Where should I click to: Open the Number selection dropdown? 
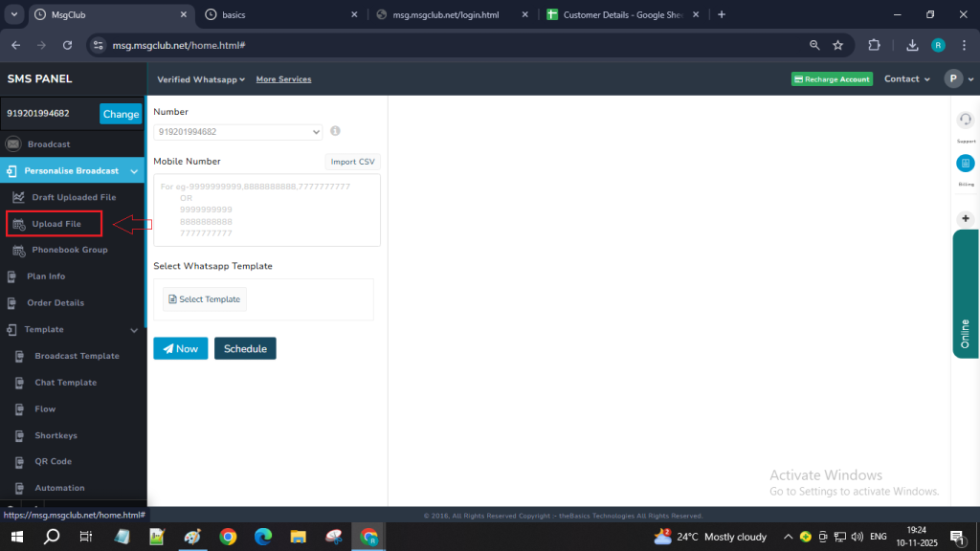coord(237,132)
